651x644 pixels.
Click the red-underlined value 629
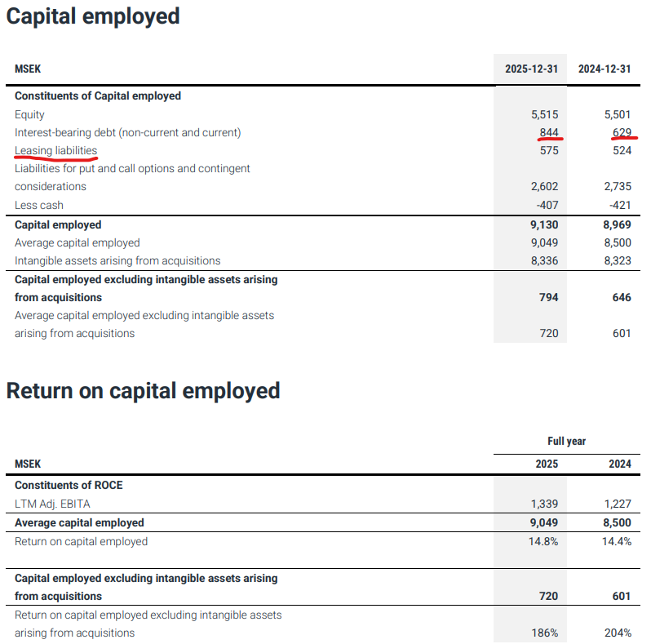(622, 132)
